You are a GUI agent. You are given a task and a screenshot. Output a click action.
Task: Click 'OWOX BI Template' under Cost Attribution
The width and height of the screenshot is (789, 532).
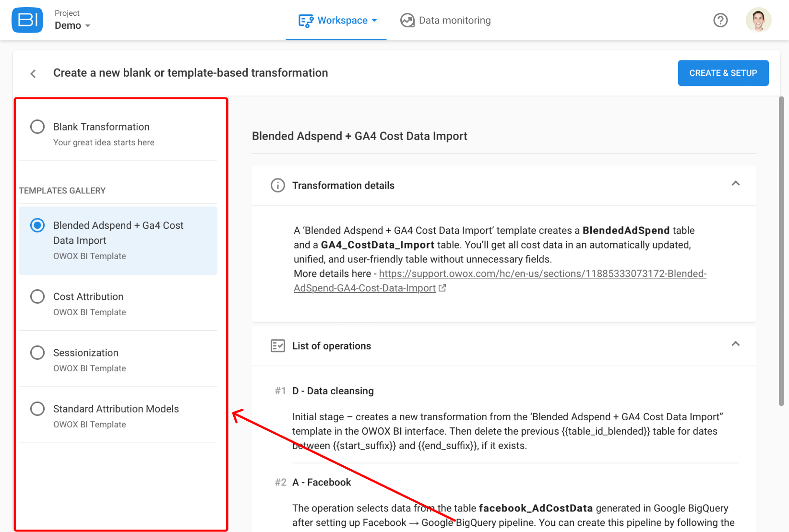coord(90,312)
